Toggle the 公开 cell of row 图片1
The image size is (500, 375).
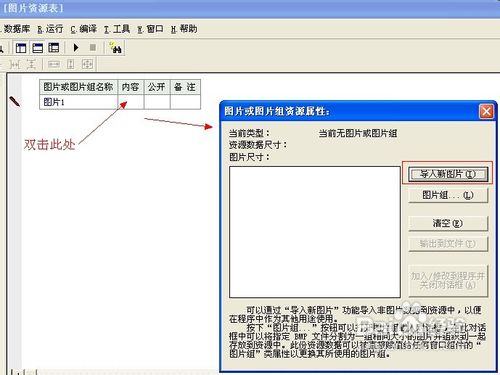(x=157, y=102)
